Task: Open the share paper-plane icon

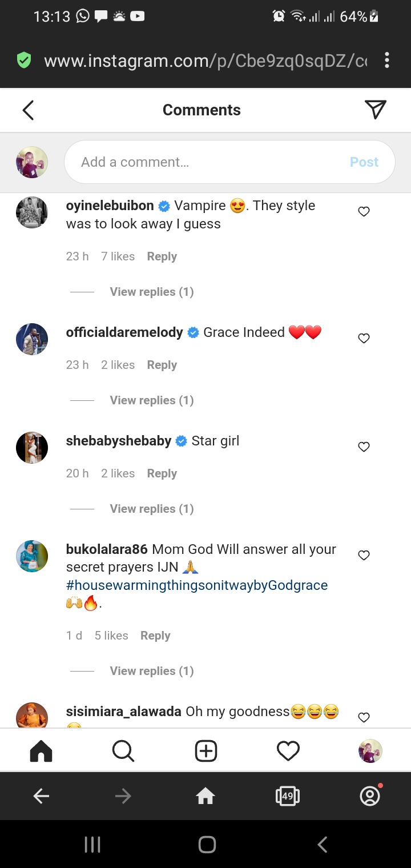Action: [x=375, y=110]
